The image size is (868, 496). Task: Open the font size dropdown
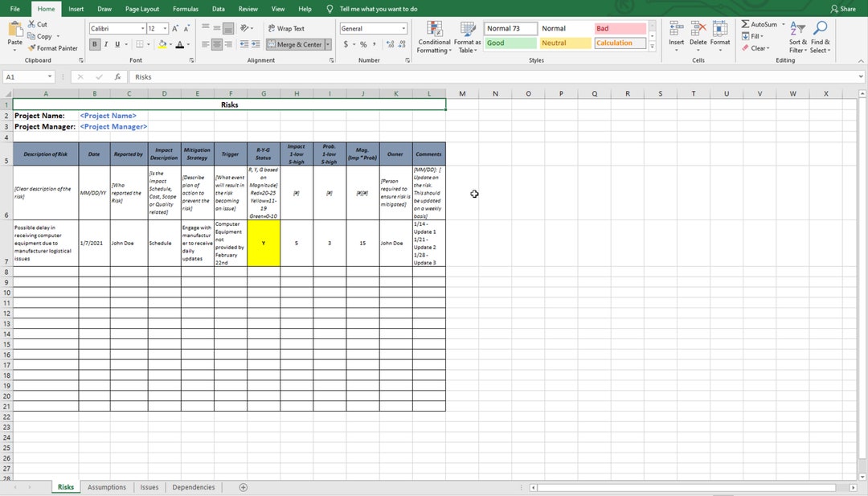(163, 27)
